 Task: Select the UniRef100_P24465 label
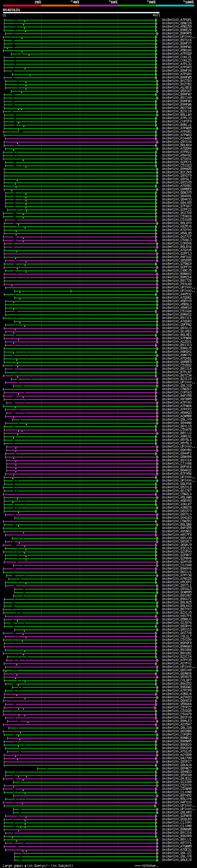click(176, 138)
